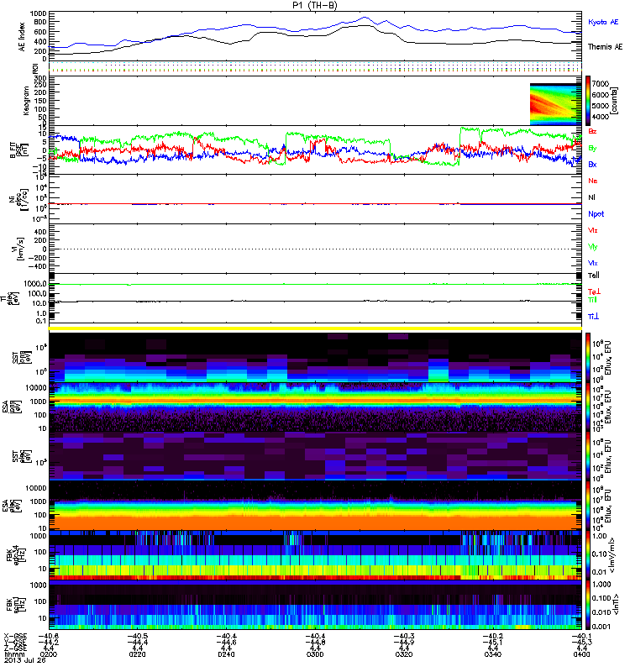Click the "[counts]" colorbar unit label

point(615,101)
